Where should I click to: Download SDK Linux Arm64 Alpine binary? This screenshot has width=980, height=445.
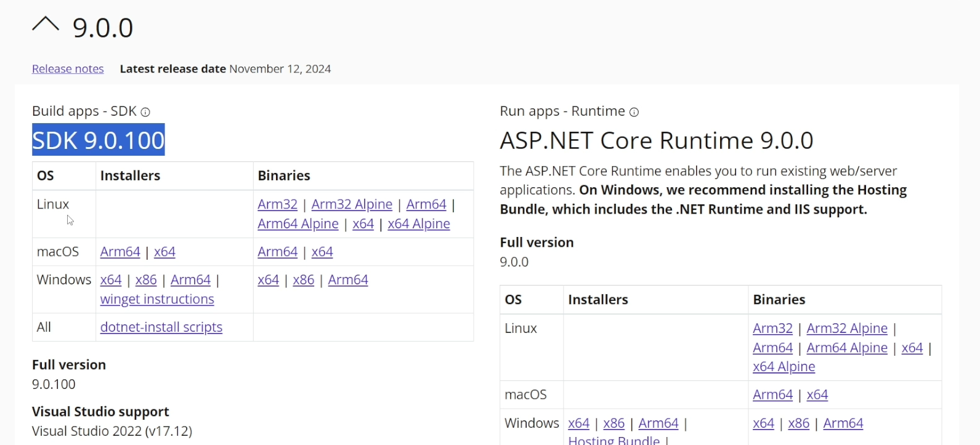tap(298, 224)
